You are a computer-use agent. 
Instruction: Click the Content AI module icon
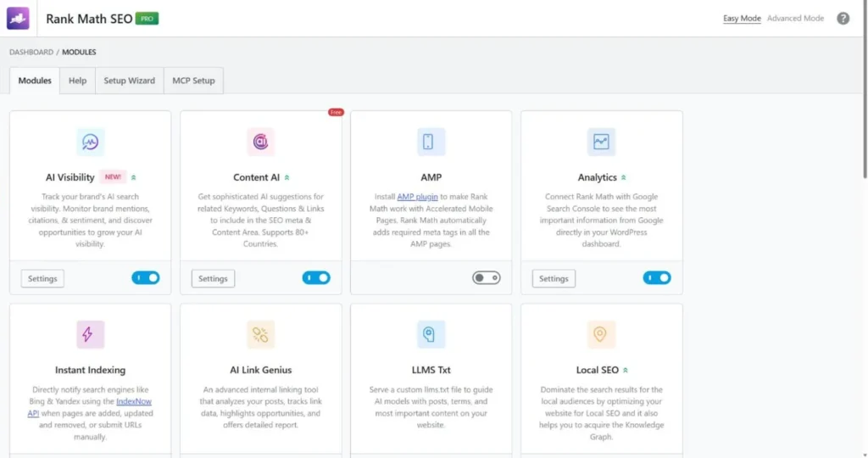point(261,142)
